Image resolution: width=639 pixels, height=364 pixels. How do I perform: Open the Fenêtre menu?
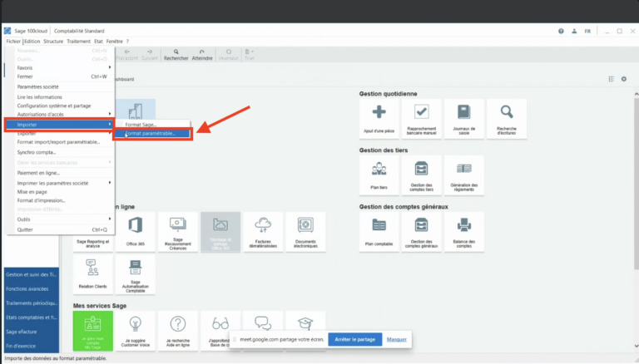tap(115, 41)
